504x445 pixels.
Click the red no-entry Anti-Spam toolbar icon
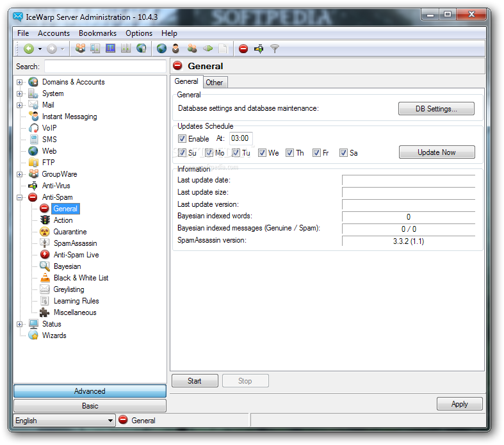pos(243,49)
